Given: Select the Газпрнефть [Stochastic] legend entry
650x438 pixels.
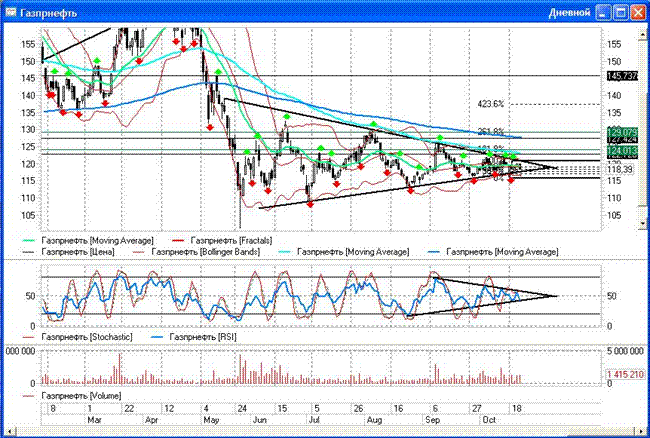Looking at the screenshot, I should [77, 337].
